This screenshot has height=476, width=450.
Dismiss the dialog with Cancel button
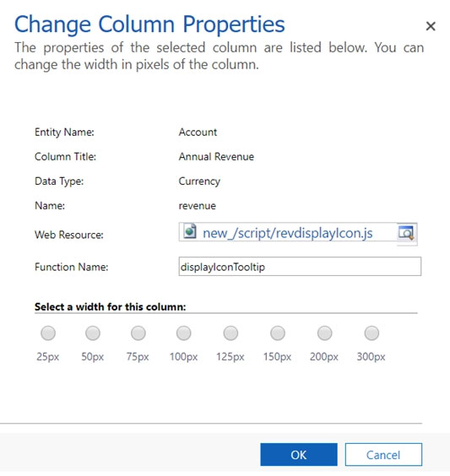click(x=383, y=454)
